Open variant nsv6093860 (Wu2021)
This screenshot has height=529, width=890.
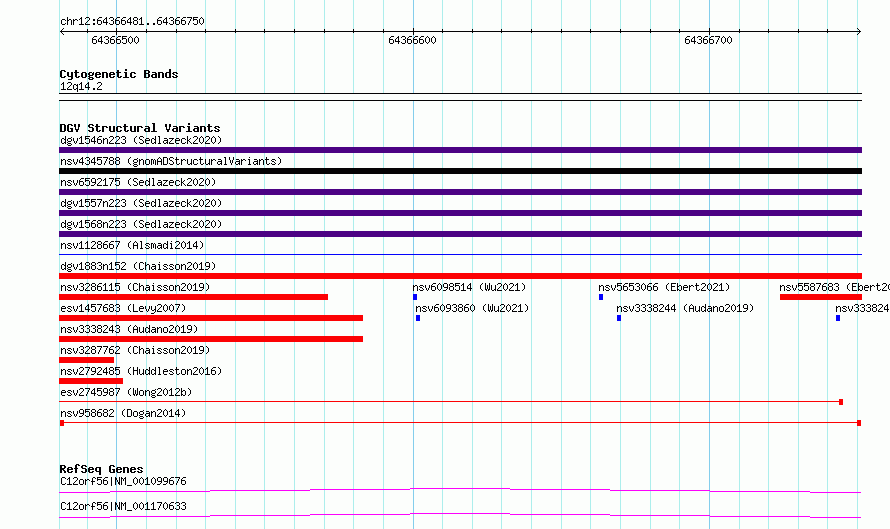[472, 308]
